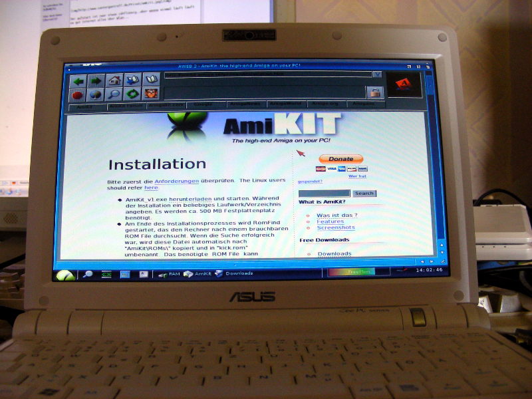Click the site search text field
This screenshot has width=532, height=399.
point(324,194)
